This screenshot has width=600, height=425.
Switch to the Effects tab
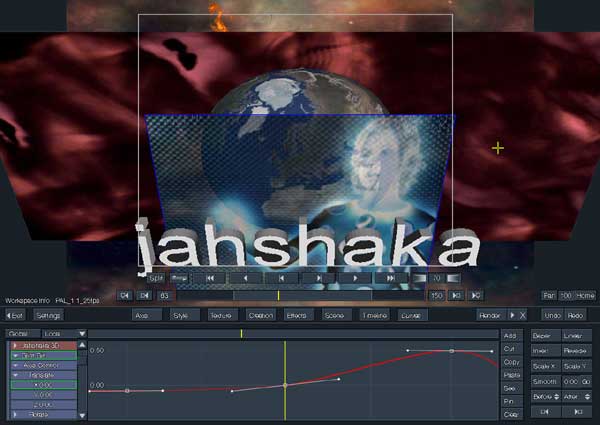(x=299, y=315)
